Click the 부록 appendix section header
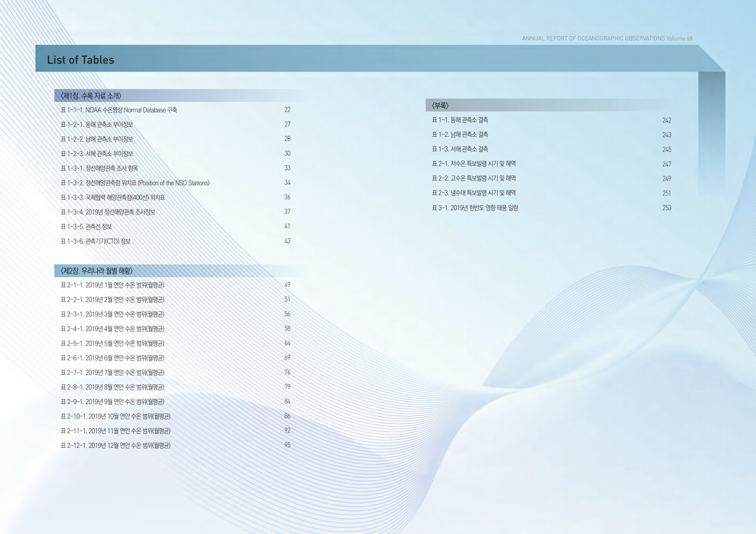The image size is (756, 534). 440,106
